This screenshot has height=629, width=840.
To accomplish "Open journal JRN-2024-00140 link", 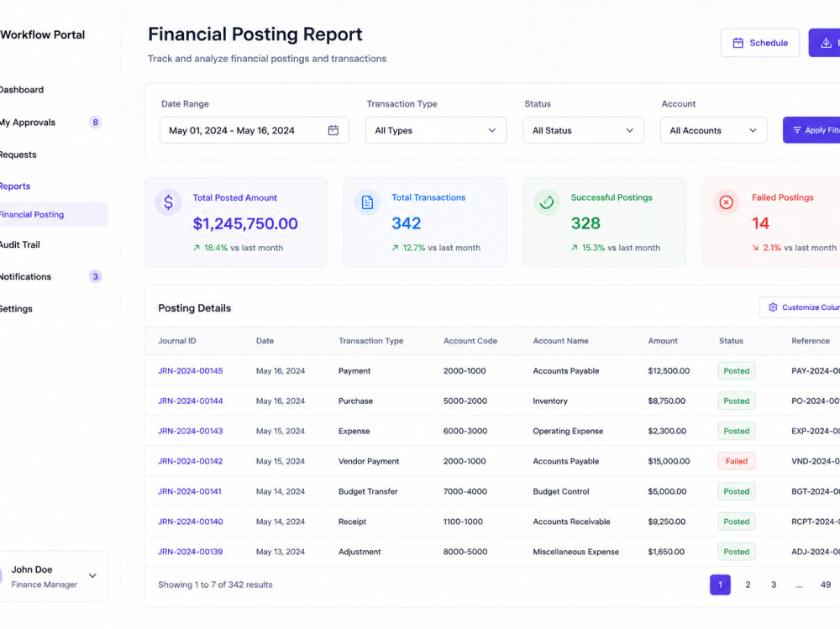I will (x=190, y=522).
